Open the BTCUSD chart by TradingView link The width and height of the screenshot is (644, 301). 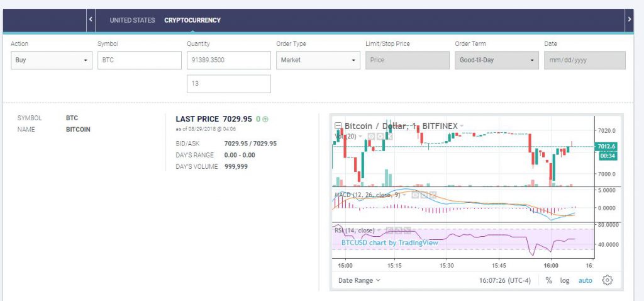390,242
